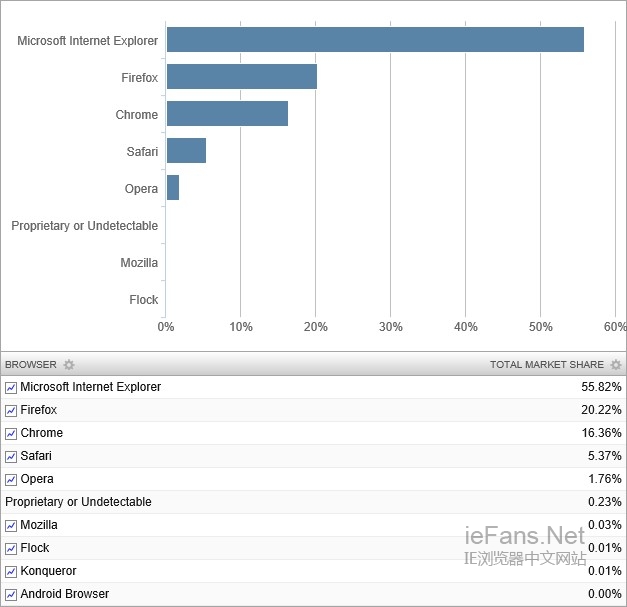Click the 0.03% market share value
The image size is (627, 607).
tap(605, 524)
